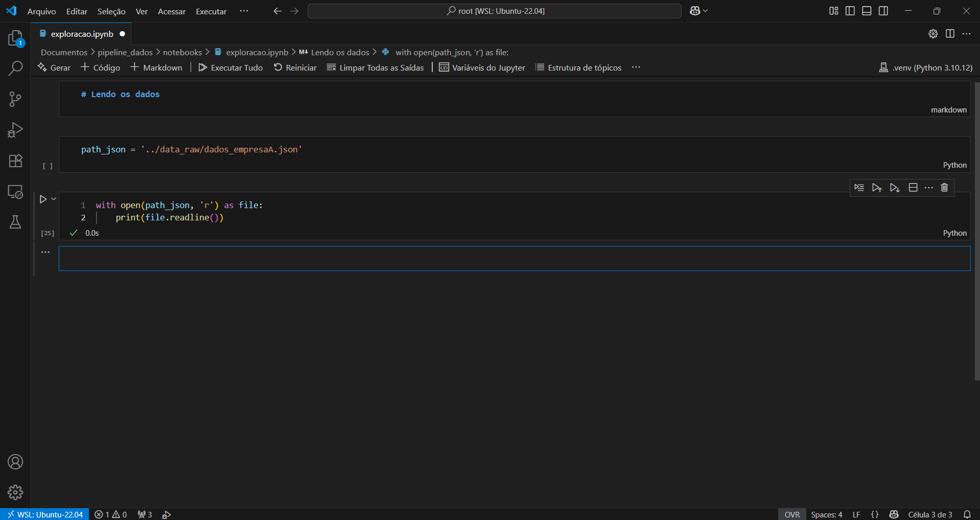Viewport: 980px width, 520px height.
Task: Click the empty output area box
Action: 515,259
